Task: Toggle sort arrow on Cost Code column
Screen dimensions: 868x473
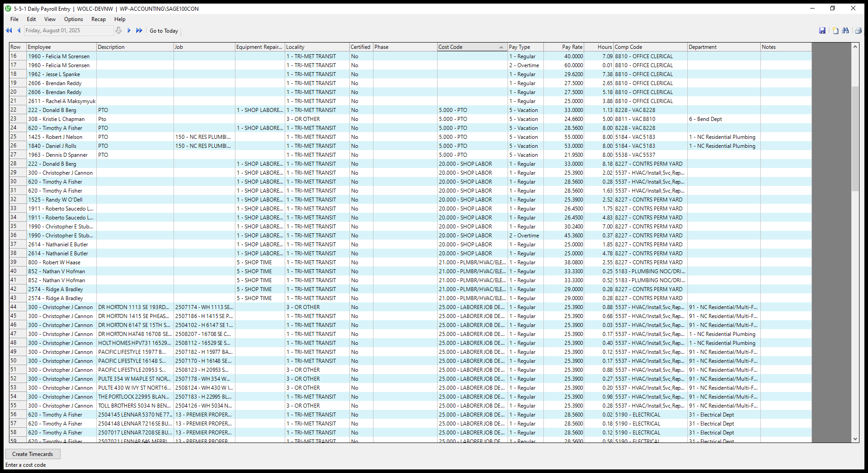Action: pos(501,47)
